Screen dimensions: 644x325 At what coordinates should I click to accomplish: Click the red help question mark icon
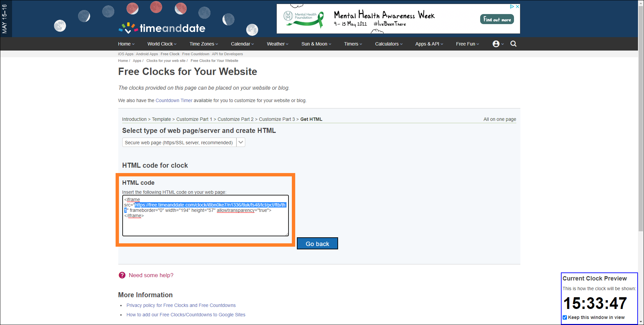pos(122,275)
